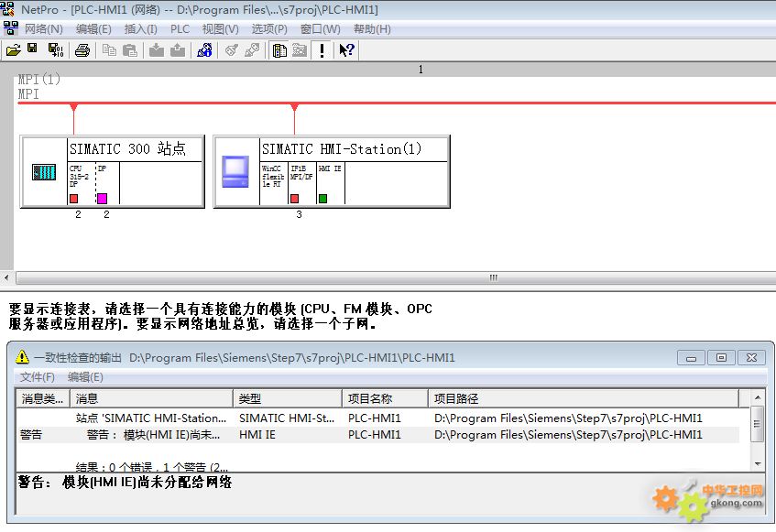Select the CPU 315-2 DP module

pyautogui.click(x=82, y=183)
